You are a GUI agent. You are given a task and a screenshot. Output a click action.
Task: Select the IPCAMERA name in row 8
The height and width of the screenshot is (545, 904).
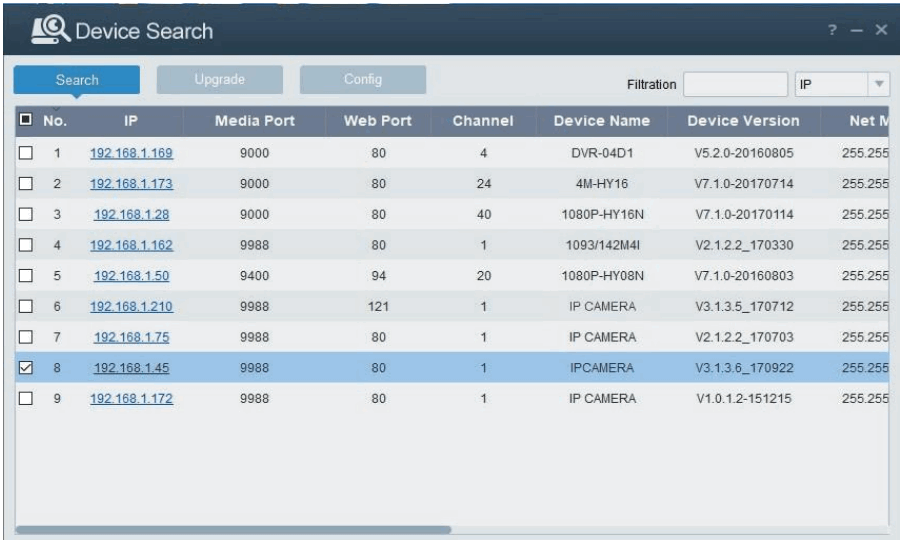pos(602,368)
